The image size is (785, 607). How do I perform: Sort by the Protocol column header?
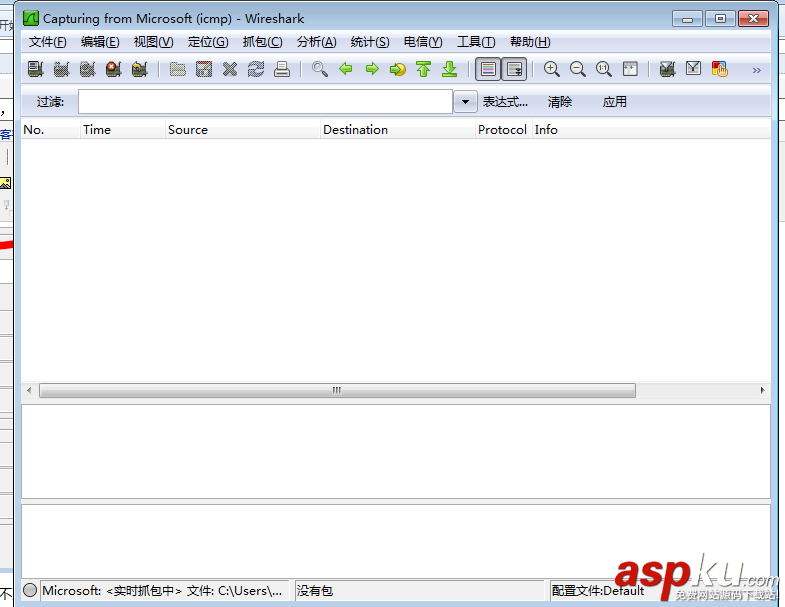504,130
